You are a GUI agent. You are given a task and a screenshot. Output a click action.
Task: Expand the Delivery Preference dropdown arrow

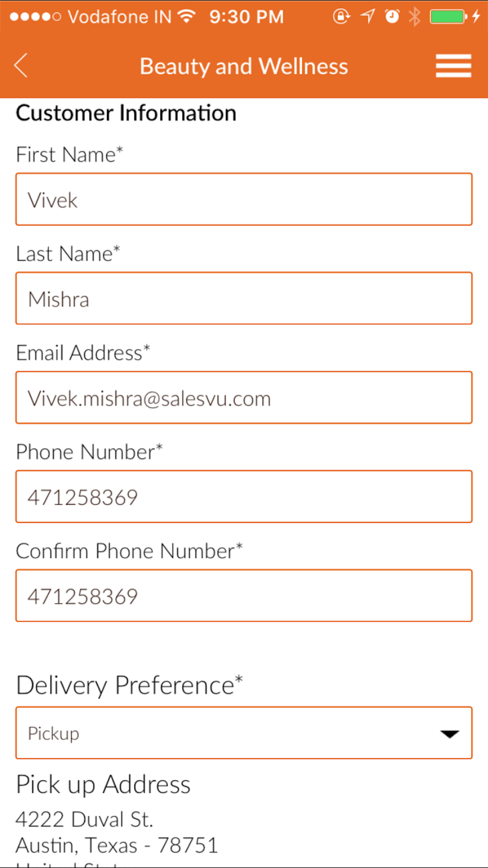click(449, 734)
